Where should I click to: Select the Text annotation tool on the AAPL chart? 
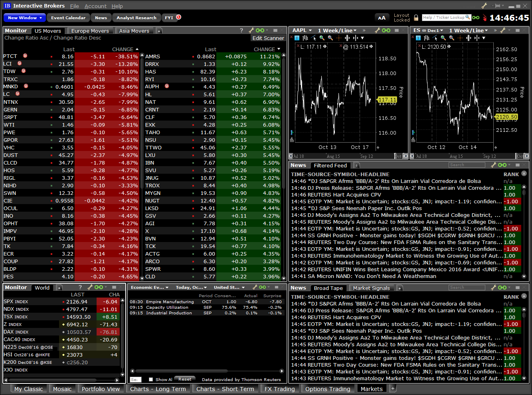tap(297, 38)
